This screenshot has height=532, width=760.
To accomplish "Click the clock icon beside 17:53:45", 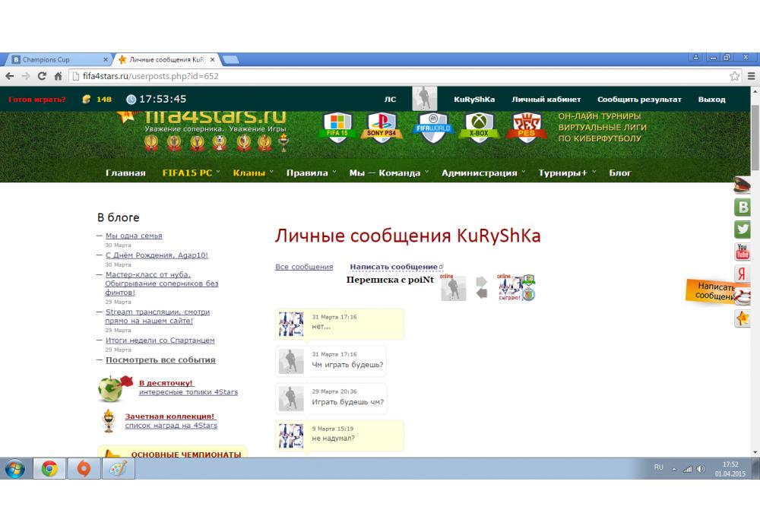I will 131,100.
